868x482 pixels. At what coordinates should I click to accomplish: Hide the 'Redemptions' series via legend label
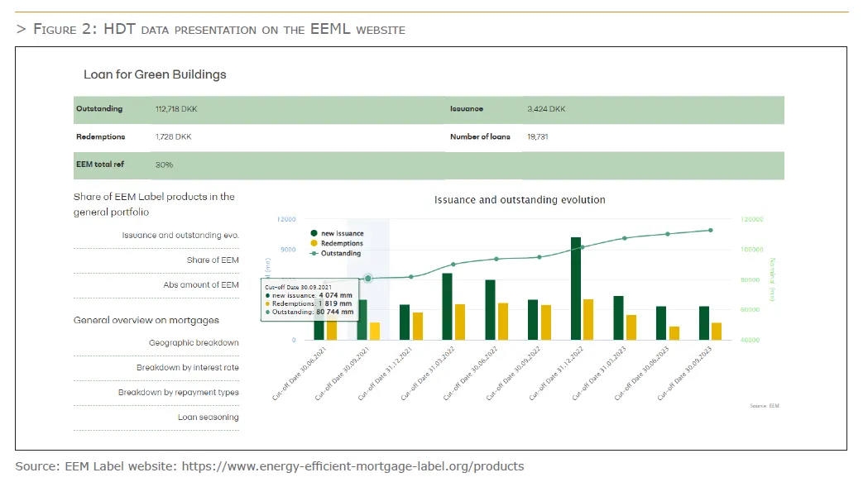[x=343, y=244]
